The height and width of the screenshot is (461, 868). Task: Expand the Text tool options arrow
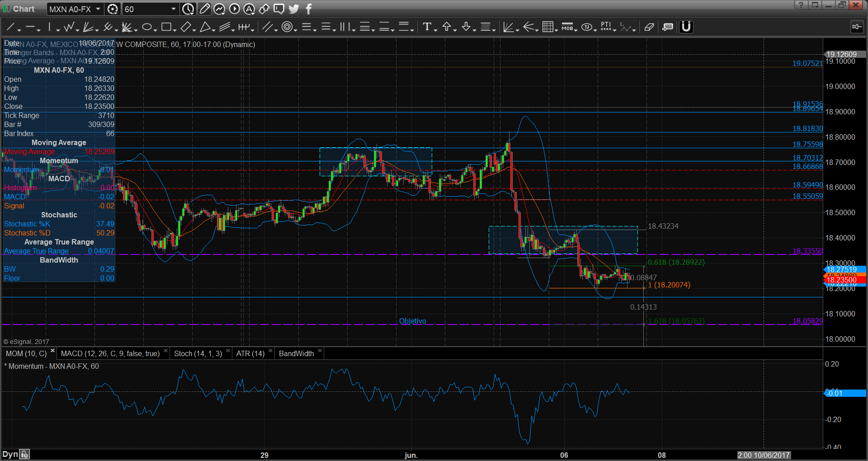click(435, 30)
